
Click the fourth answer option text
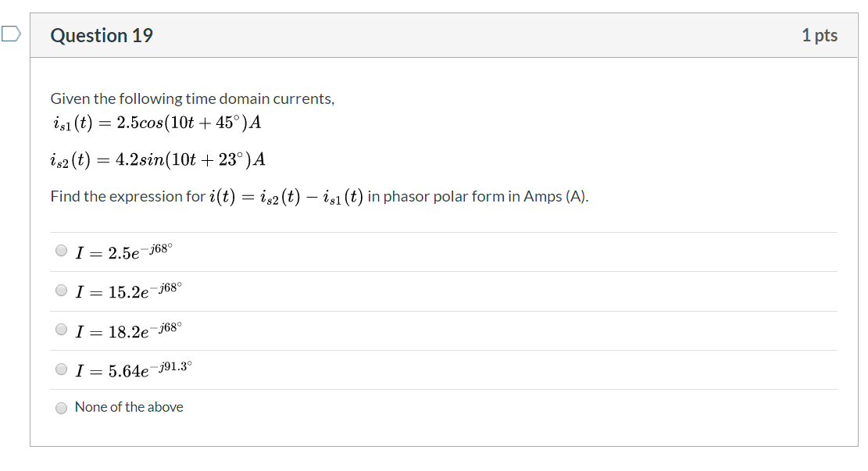133,367
